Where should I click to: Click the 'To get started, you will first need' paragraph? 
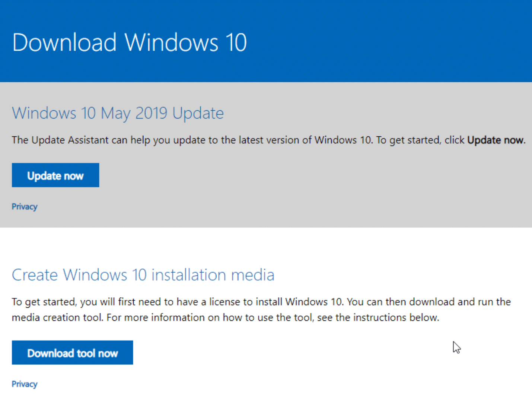(x=261, y=310)
